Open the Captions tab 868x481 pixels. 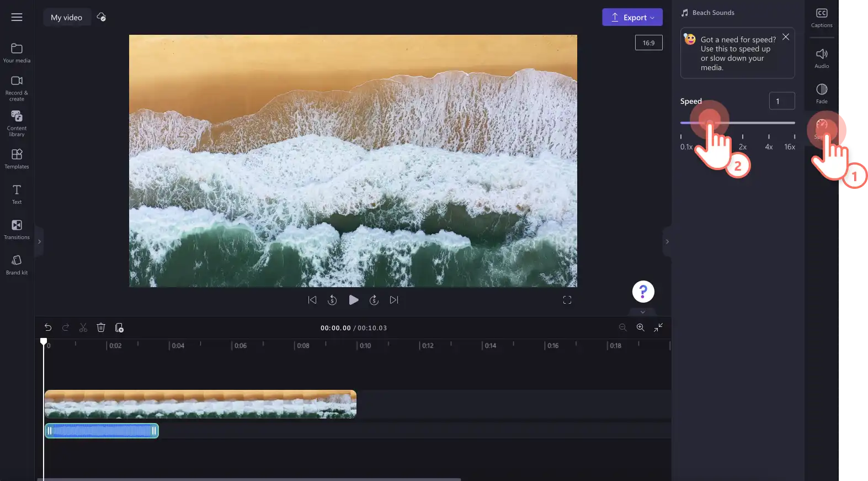click(x=822, y=18)
